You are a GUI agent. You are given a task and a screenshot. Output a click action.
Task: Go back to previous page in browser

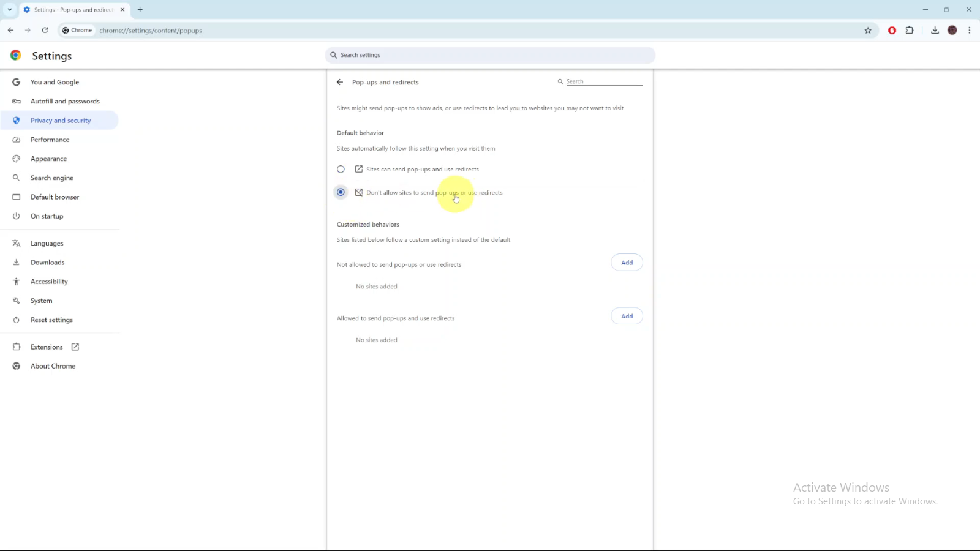click(x=10, y=30)
